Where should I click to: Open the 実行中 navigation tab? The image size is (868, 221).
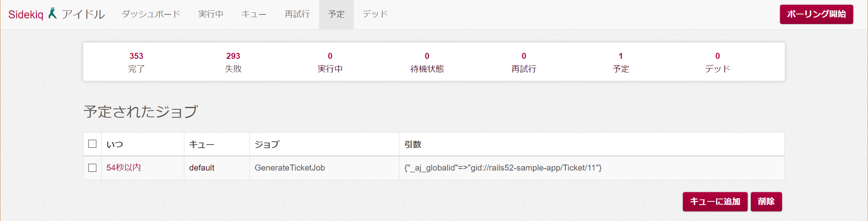pos(211,14)
